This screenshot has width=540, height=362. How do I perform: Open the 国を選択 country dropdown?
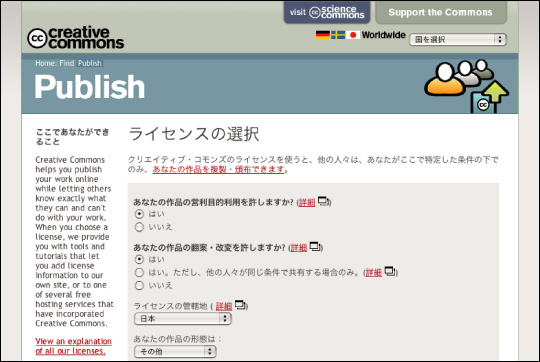(458, 40)
